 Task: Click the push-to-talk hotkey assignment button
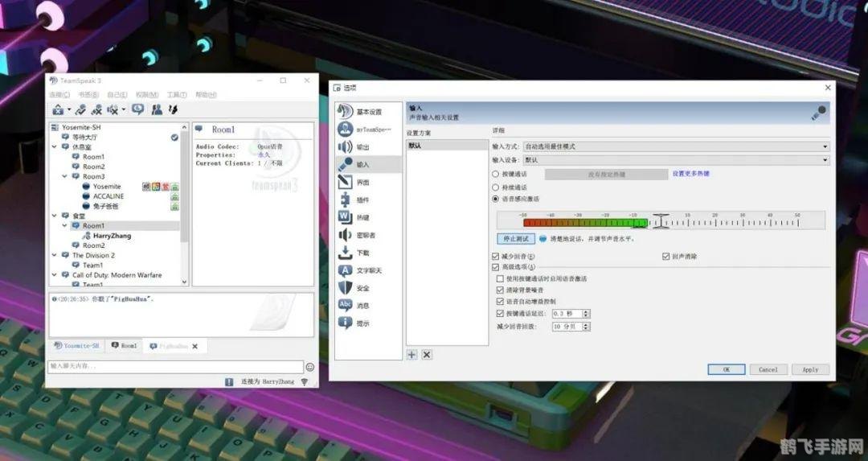coord(607,174)
